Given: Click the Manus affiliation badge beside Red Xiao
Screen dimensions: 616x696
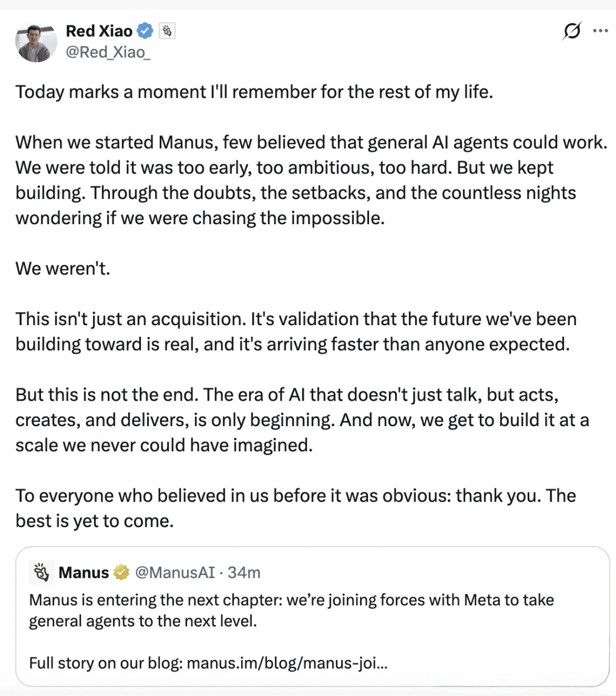Looking at the screenshot, I should point(167,31).
